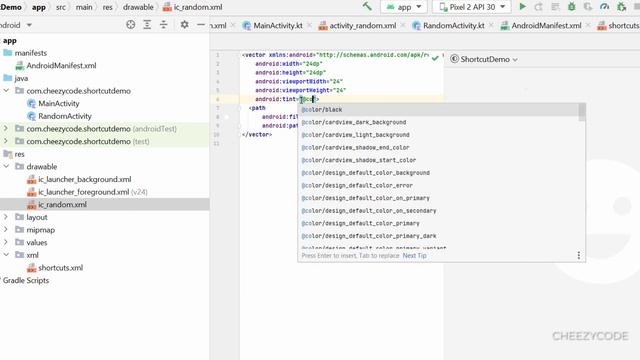This screenshot has height=360, width=640.
Task: Collapse the drawable folder
Action: tap(6, 166)
